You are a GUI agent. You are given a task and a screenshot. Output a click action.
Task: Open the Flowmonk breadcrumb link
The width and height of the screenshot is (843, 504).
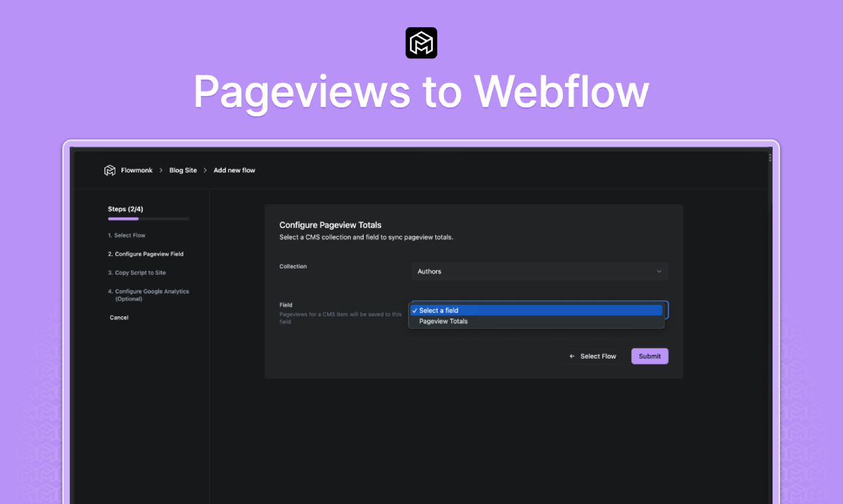137,170
